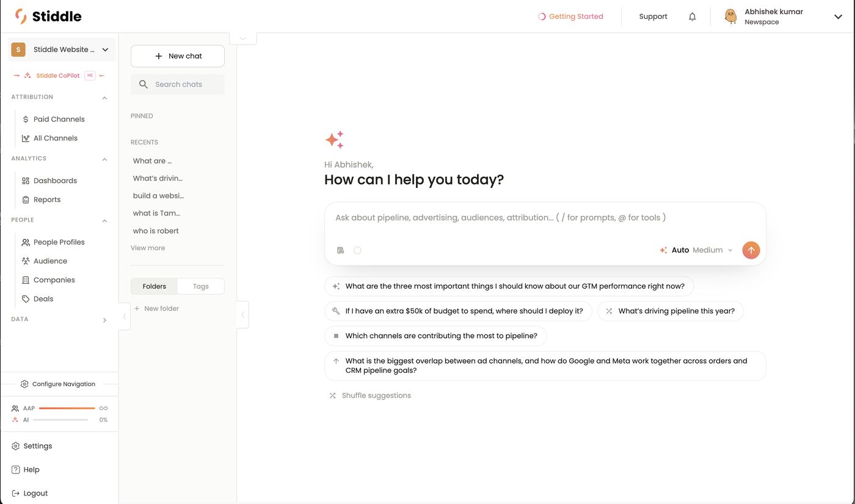This screenshot has height=504, width=855.
Task: Click the shuffle suggestions icon
Action: point(333,395)
